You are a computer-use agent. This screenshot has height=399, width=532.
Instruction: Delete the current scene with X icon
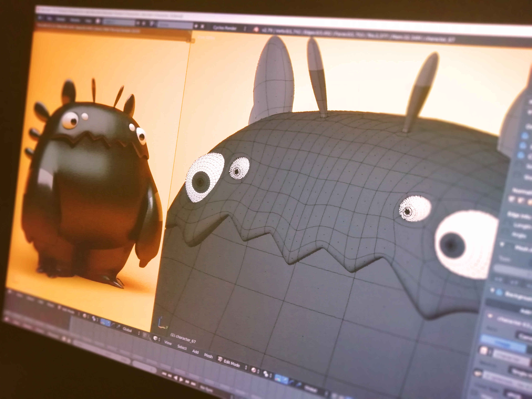202,26
